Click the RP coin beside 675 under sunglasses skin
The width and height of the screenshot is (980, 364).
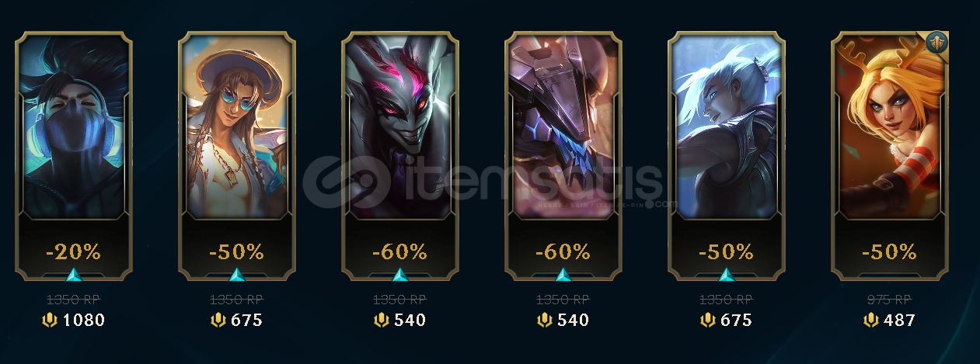(218, 320)
